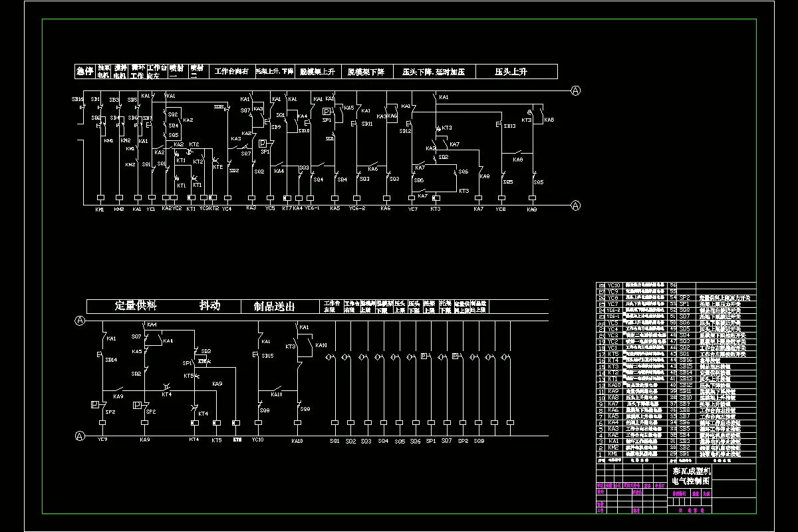Click the 脱模架上升 header cell
798x532 pixels.
tap(317, 72)
